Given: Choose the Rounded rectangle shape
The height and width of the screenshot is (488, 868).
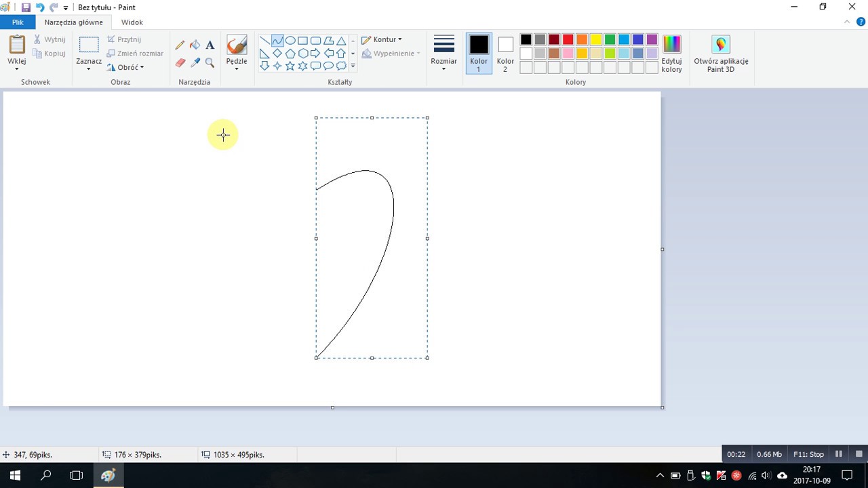Looking at the screenshot, I should tap(316, 41).
